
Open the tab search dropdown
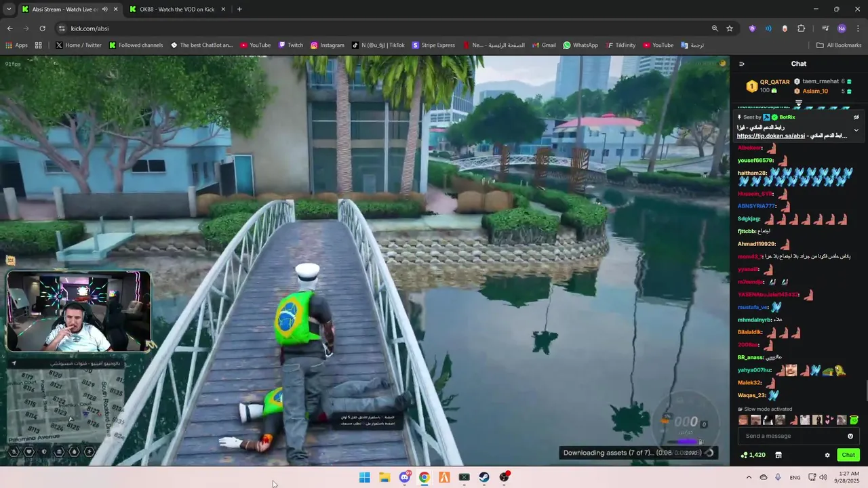8,9
